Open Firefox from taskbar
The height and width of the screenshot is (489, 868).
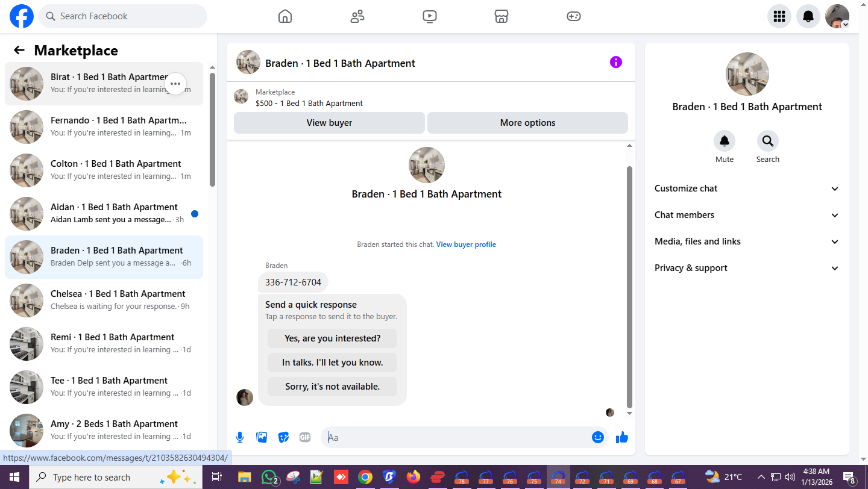(413, 477)
